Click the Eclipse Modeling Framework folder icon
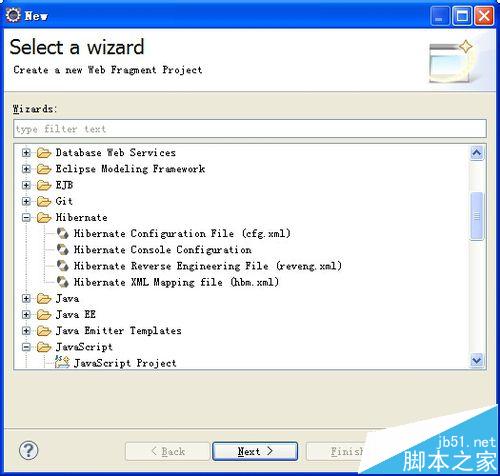The image size is (500, 476). [44, 169]
